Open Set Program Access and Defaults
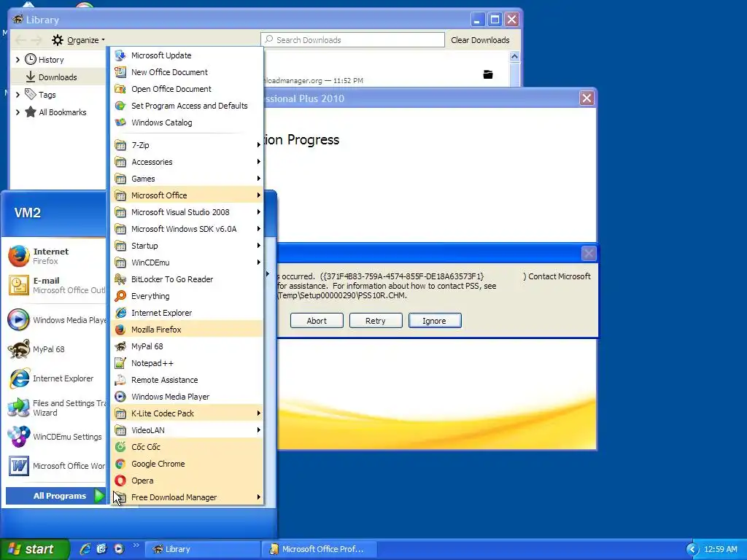Screen dimensions: 747x560 pyautogui.click(x=187, y=106)
